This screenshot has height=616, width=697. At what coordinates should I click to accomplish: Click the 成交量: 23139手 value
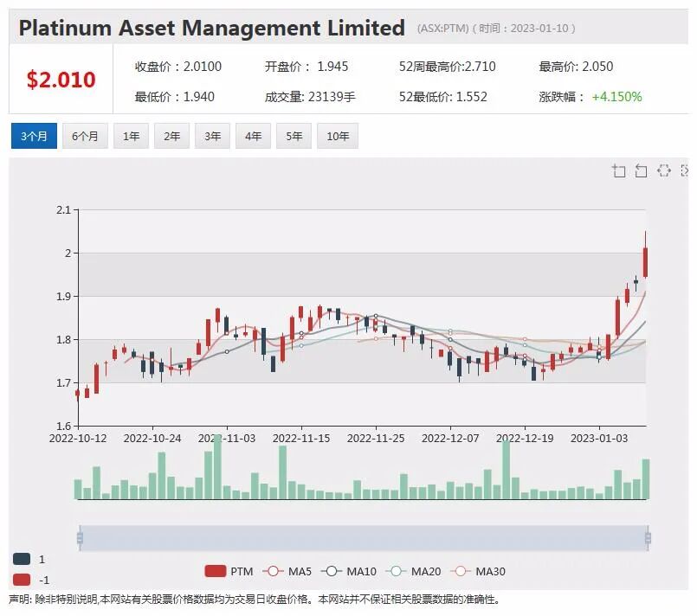pyautogui.click(x=310, y=96)
